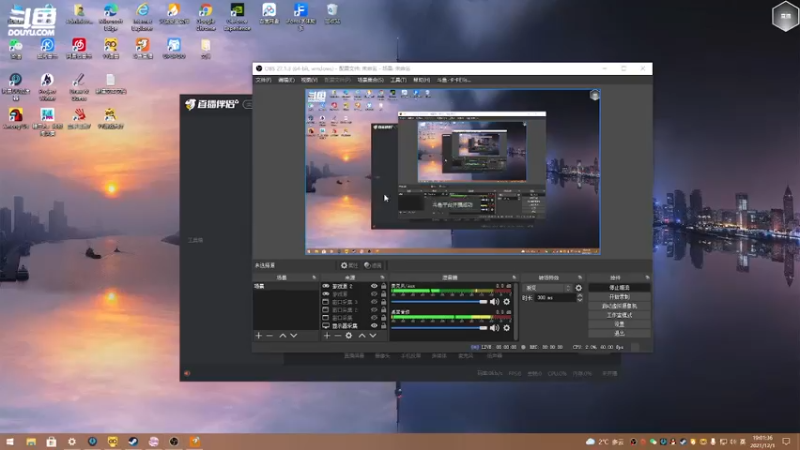Image resolution: width=800 pixels, height=450 pixels.
Task: Hide the display capture source eye
Action: [x=375, y=326]
